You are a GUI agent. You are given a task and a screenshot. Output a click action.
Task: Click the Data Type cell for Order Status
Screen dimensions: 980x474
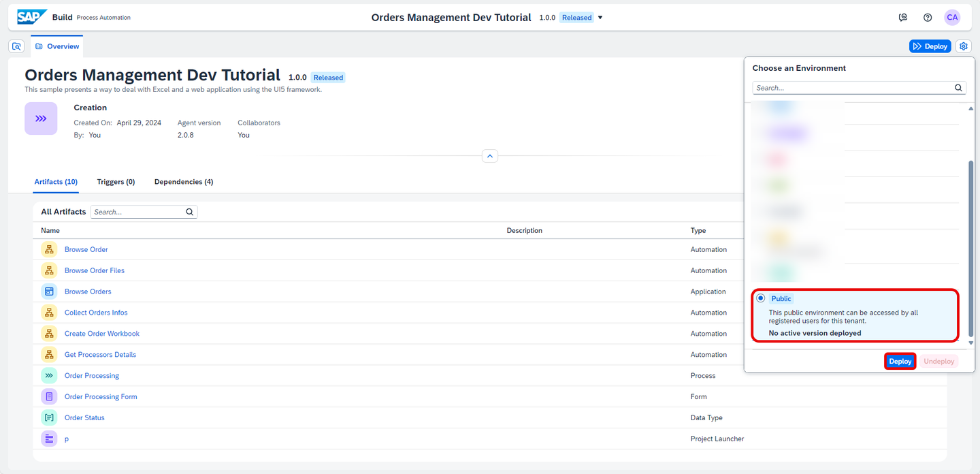706,418
